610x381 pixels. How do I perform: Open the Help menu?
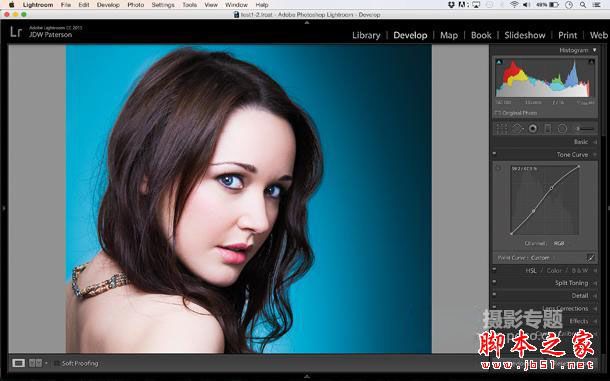coord(262,5)
